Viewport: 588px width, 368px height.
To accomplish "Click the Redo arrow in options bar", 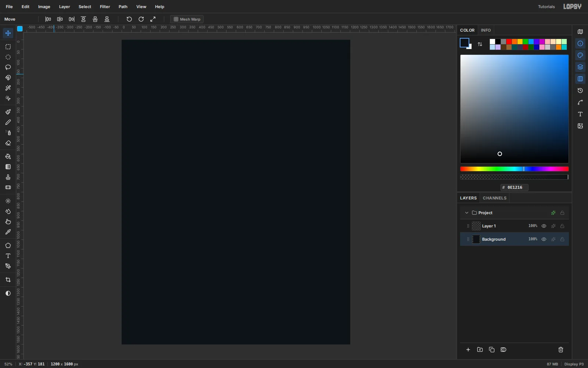I will pos(141,19).
